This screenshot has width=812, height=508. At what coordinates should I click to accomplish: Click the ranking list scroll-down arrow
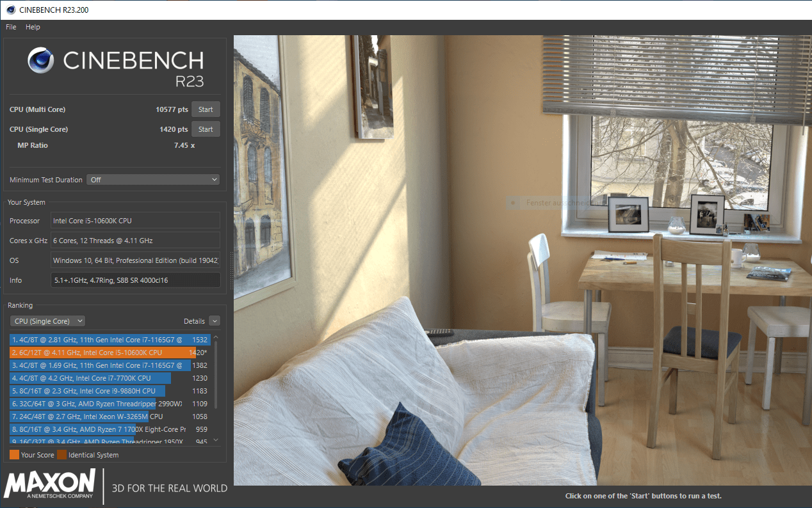[216, 440]
